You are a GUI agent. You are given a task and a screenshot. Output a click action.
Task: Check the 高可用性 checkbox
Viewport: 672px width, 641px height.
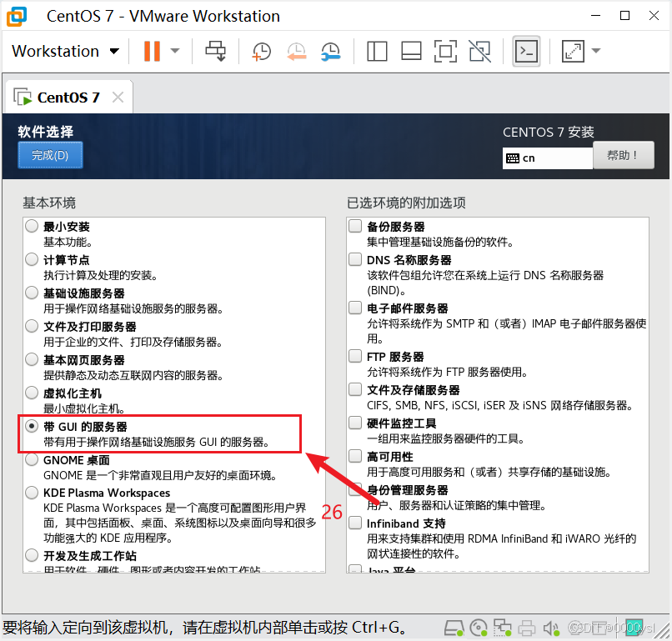[355, 456]
